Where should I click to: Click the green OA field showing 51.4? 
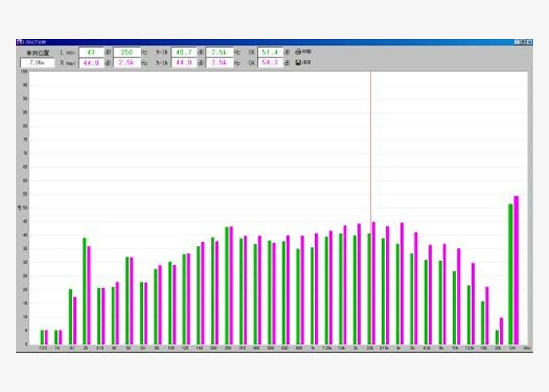pyautogui.click(x=270, y=52)
